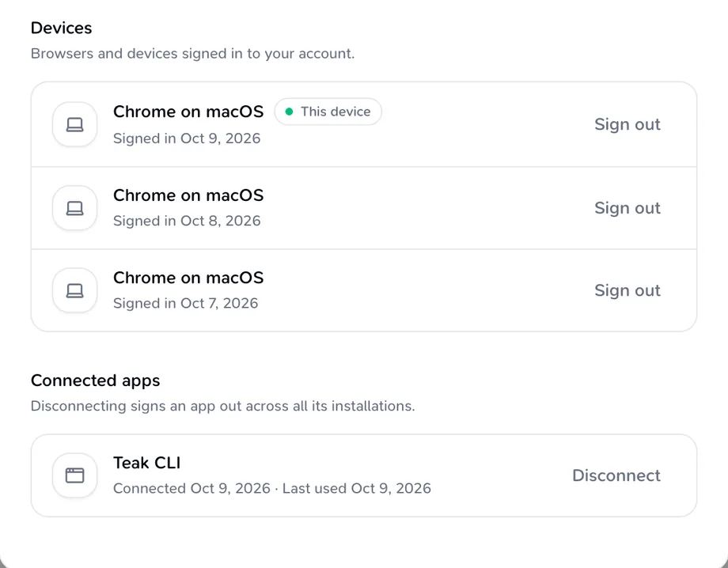Click 'Signed in Oct 9, 2026' text

[x=187, y=138]
